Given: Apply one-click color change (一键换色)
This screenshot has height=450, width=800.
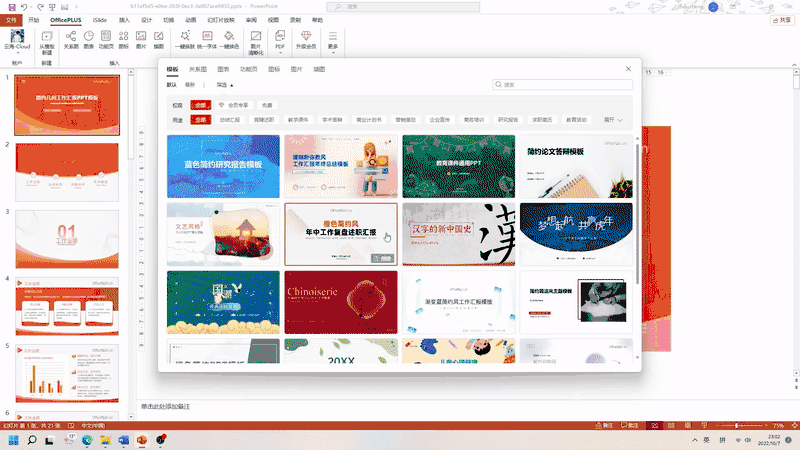Looking at the screenshot, I should click(x=229, y=40).
